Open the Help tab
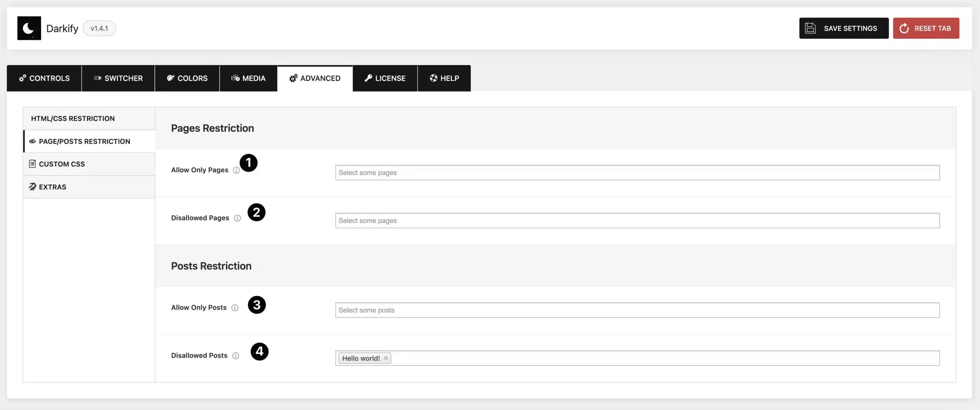 (x=444, y=78)
